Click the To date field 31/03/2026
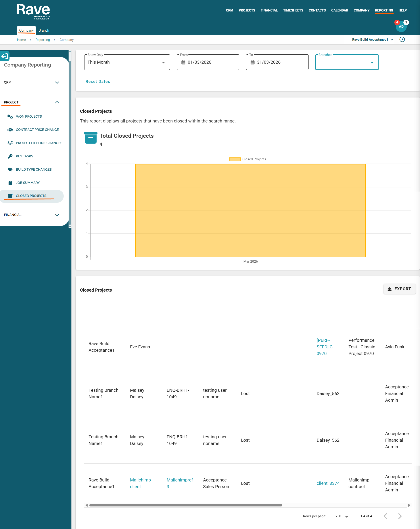The image size is (420, 529). click(277, 62)
